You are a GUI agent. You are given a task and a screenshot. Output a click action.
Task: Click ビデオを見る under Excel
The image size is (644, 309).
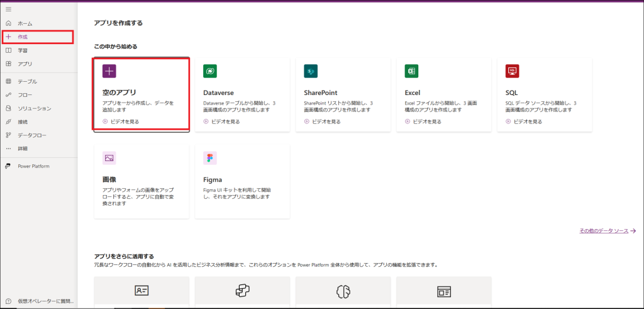[x=427, y=121]
